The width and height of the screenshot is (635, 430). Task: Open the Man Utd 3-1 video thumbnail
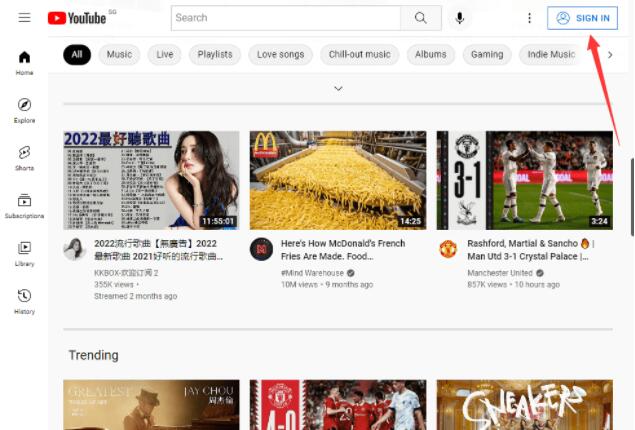pos(524,180)
